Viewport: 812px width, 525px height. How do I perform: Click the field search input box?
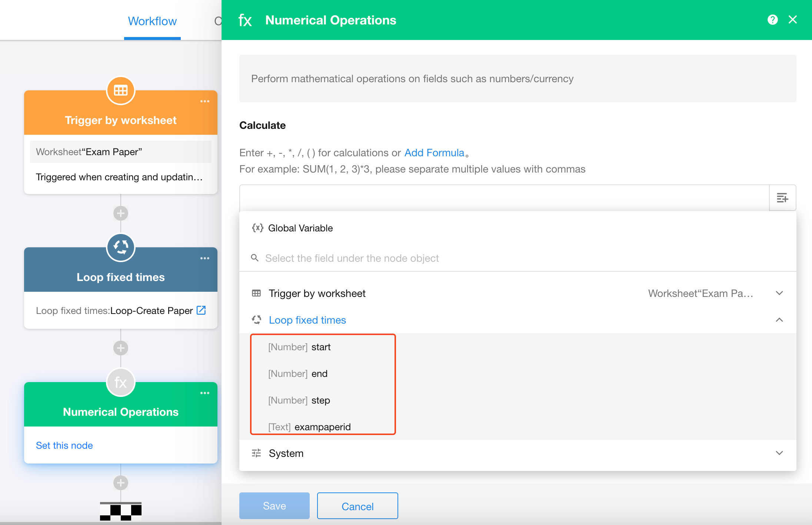(x=352, y=258)
